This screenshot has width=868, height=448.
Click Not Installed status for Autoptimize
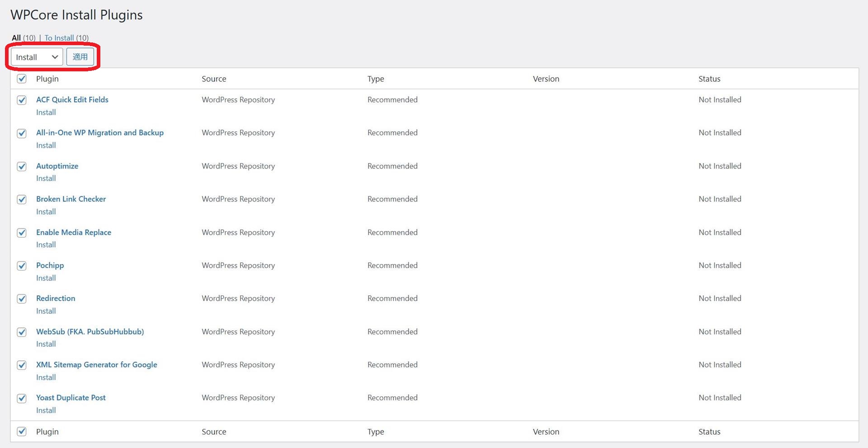720,166
